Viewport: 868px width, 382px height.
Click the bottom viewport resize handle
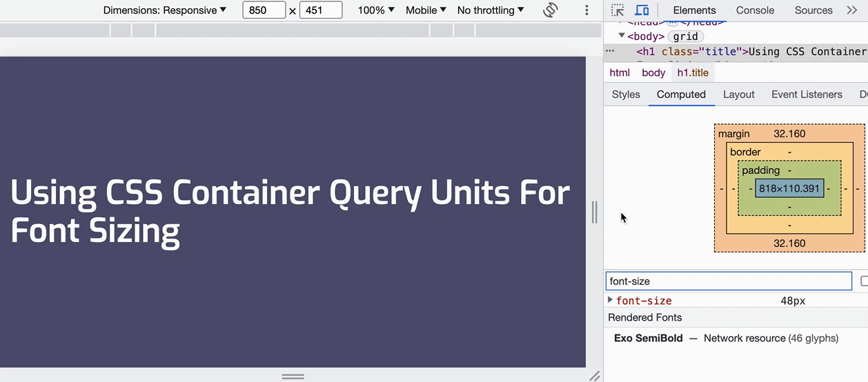[x=293, y=376]
